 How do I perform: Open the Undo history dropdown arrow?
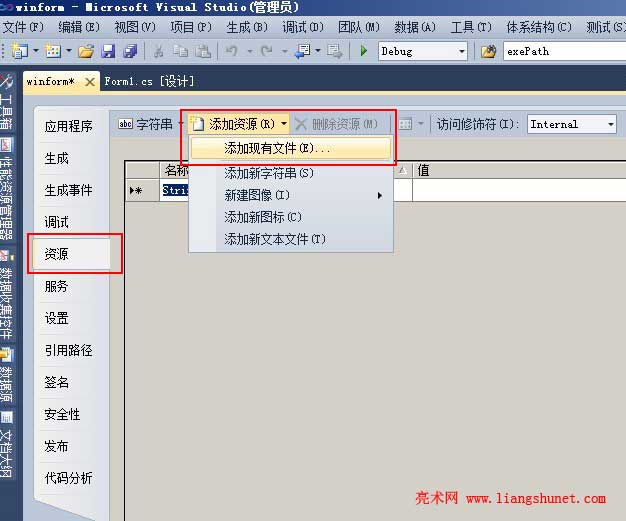[x=250, y=51]
